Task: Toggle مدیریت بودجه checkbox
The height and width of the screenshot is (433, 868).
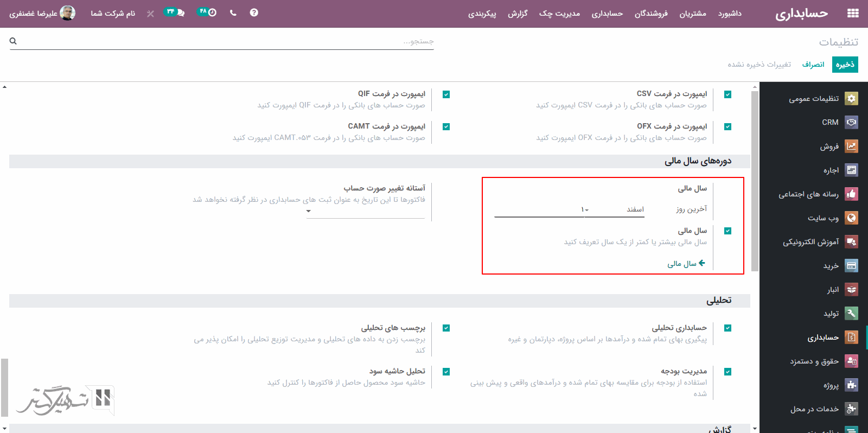Action: click(727, 372)
